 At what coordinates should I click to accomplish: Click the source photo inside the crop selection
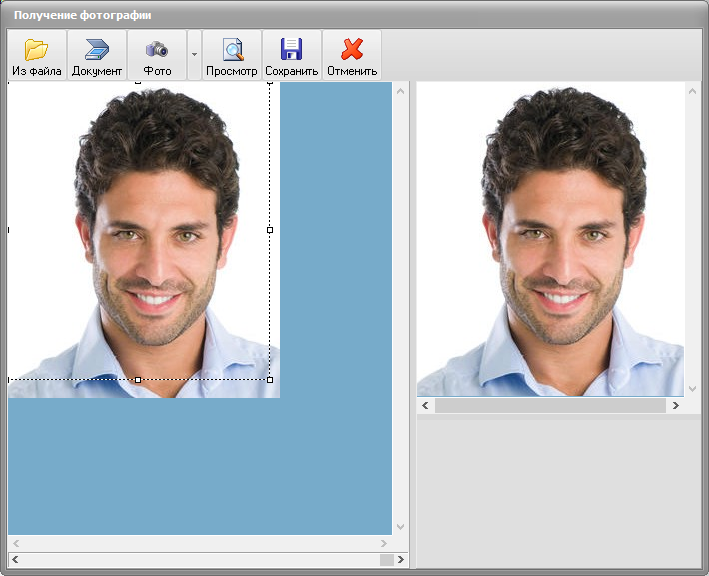(x=139, y=231)
